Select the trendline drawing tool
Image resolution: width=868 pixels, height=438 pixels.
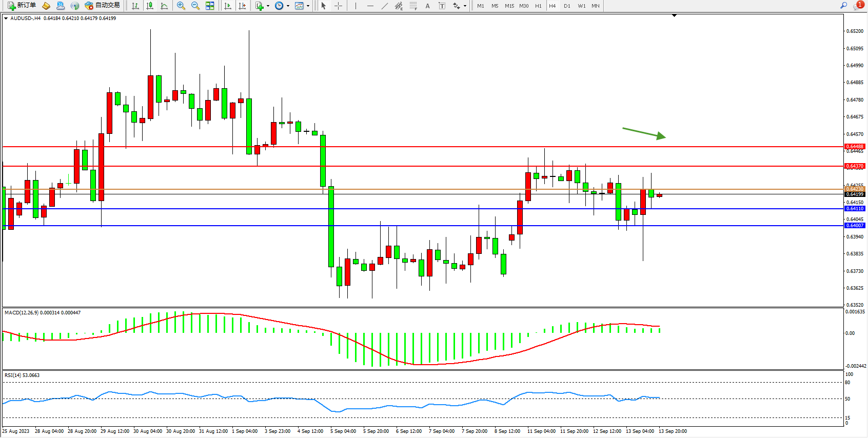click(x=385, y=6)
